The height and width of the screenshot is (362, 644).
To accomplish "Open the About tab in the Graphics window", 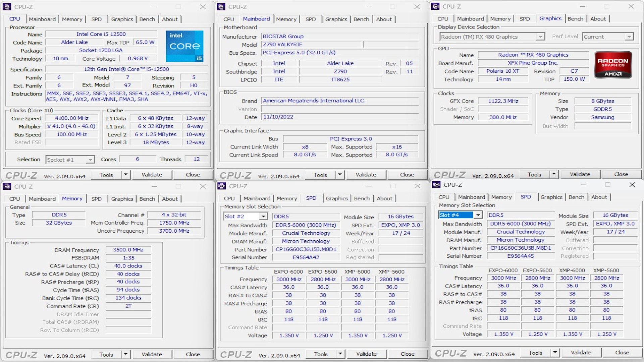I will tap(598, 19).
